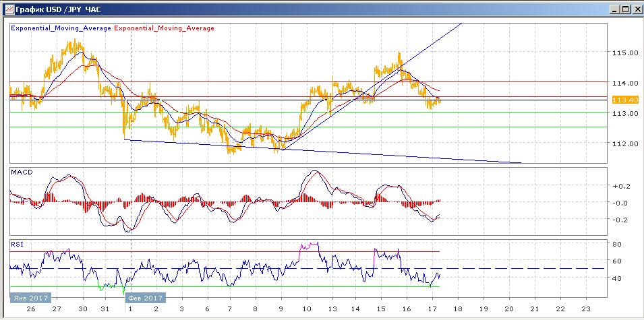Image resolution: width=644 pixels, height=320 pixels.
Task: Minimize the USD/JPY chart window
Action: tap(614, 9)
